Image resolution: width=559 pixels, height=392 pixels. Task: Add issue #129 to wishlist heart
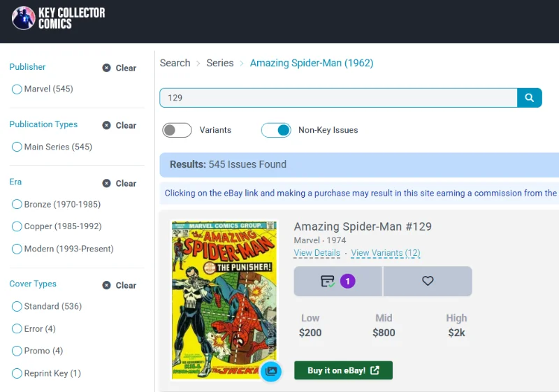click(428, 281)
